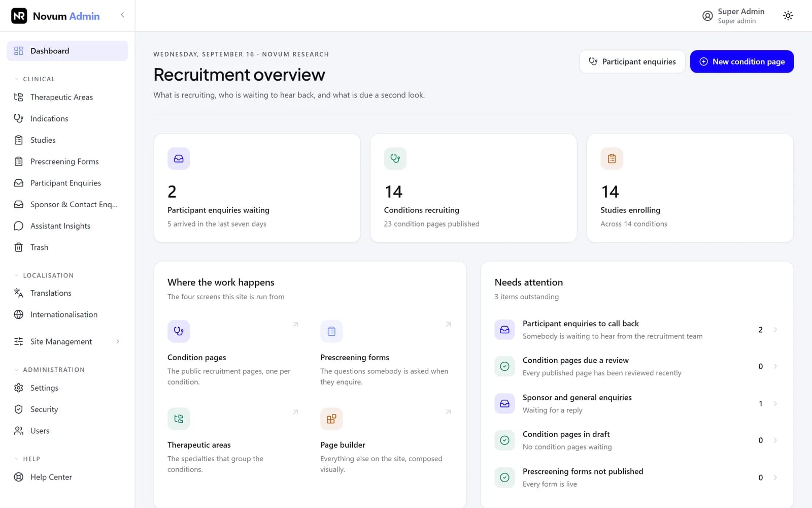This screenshot has width=812, height=508.
Task: Open the Users page in sidebar
Action: coord(67,431)
